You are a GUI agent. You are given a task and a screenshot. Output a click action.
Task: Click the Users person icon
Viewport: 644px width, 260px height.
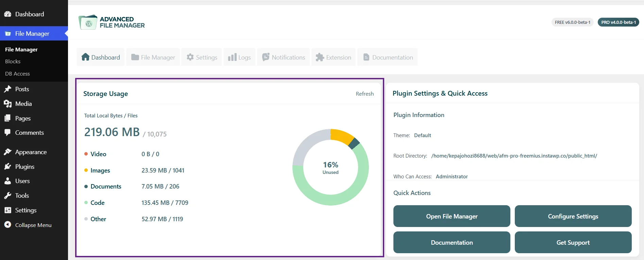[7, 181]
